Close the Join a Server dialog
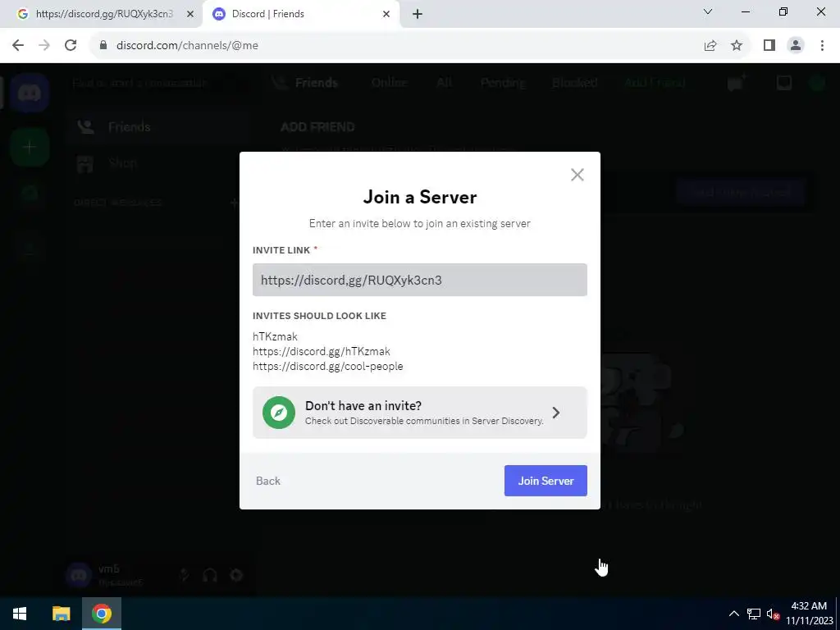 577,175
